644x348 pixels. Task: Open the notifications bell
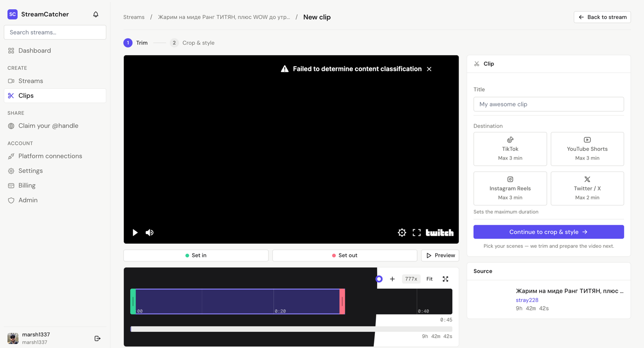pos(96,14)
